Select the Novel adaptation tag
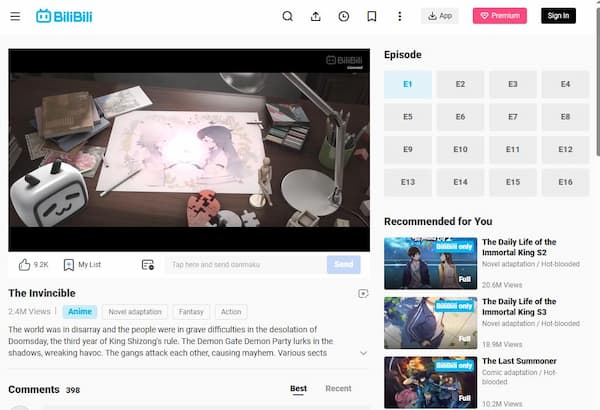This screenshot has width=600, height=410. coord(135,312)
